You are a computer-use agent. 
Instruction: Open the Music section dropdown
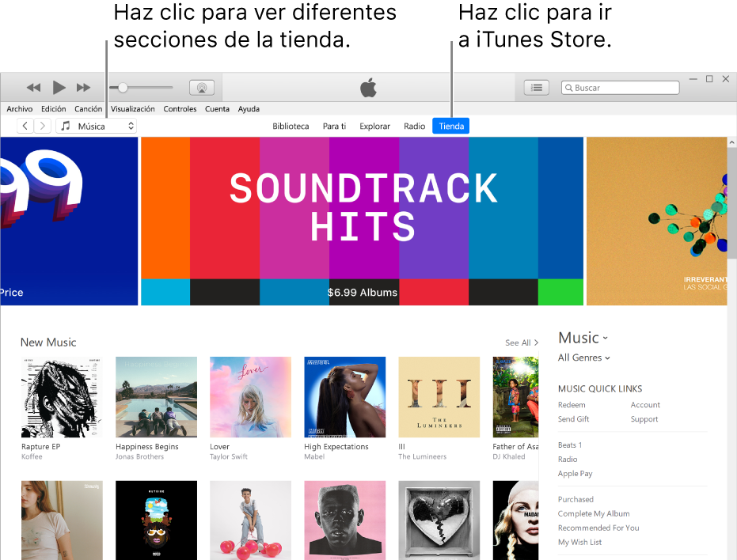tap(583, 338)
